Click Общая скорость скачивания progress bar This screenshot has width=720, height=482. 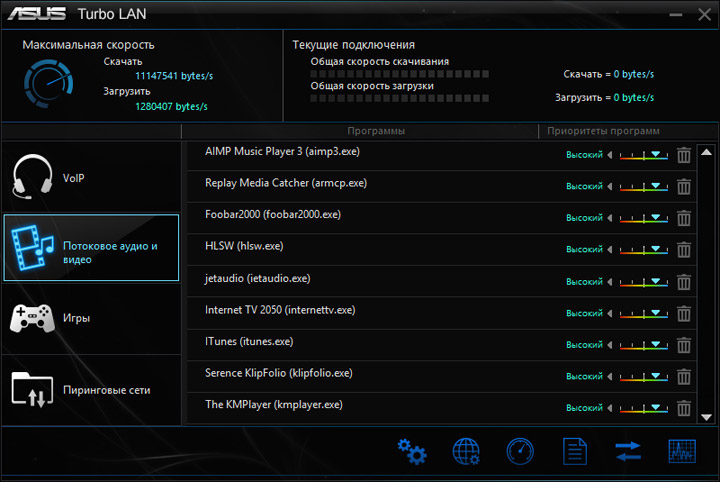[x=399, y=74]
